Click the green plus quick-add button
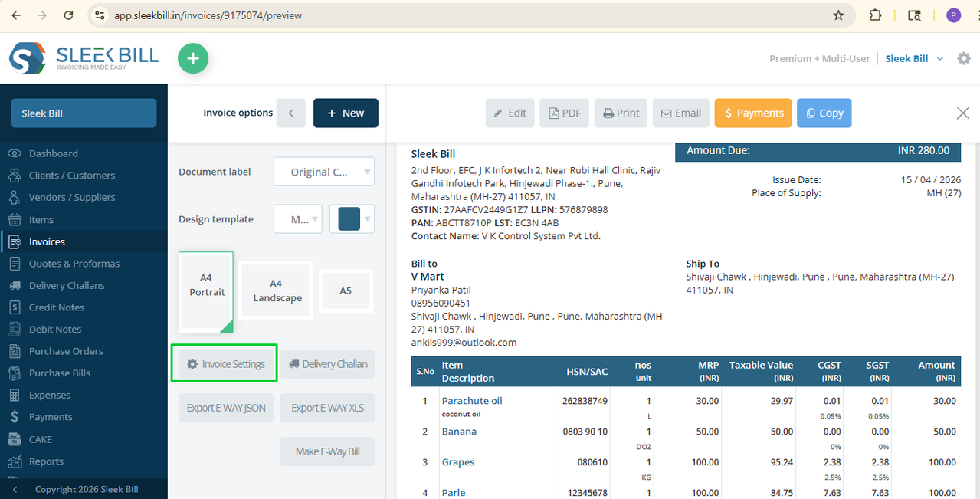The height and width of the screenshot is (499, 980). click(193, 59)
